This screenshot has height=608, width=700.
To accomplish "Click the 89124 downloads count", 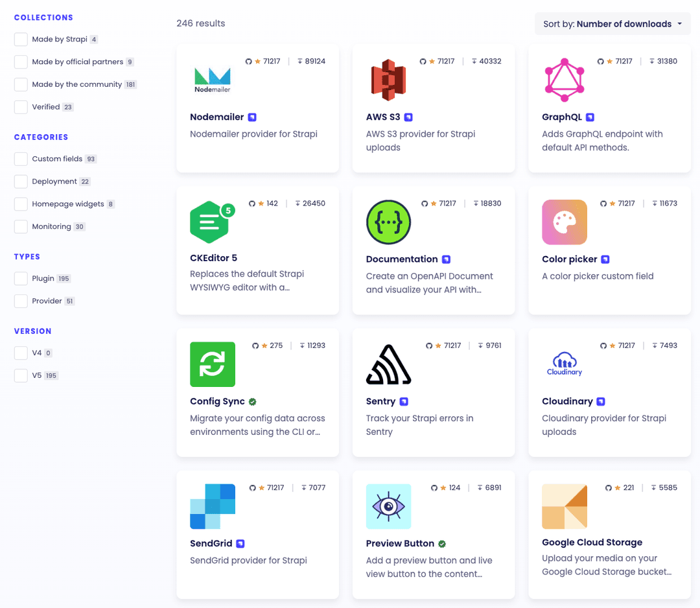I will tap(315, 61).
